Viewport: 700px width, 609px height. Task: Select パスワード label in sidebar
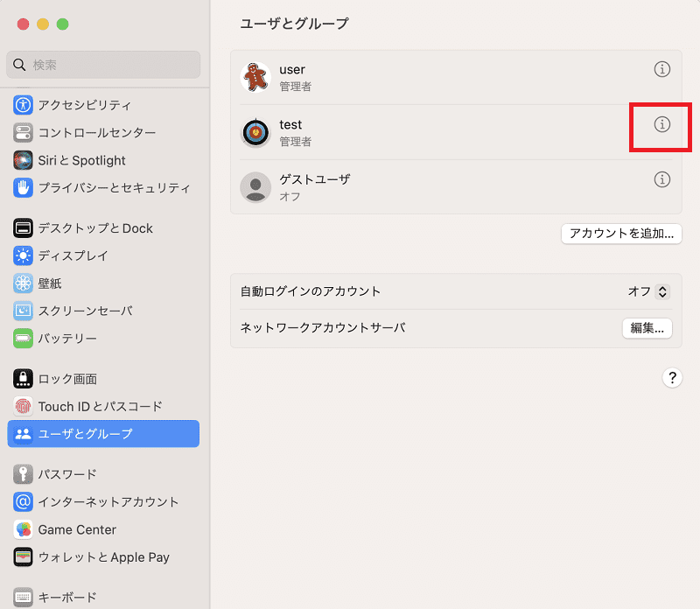[67, 474]
